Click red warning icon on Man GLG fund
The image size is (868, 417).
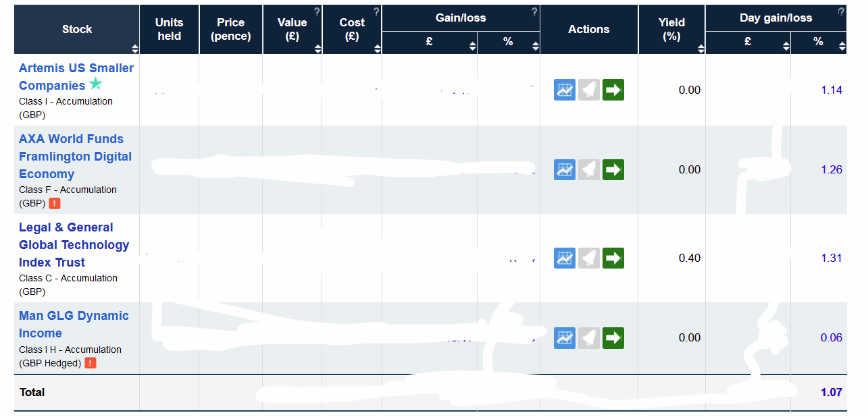click(x=91, y=363)
